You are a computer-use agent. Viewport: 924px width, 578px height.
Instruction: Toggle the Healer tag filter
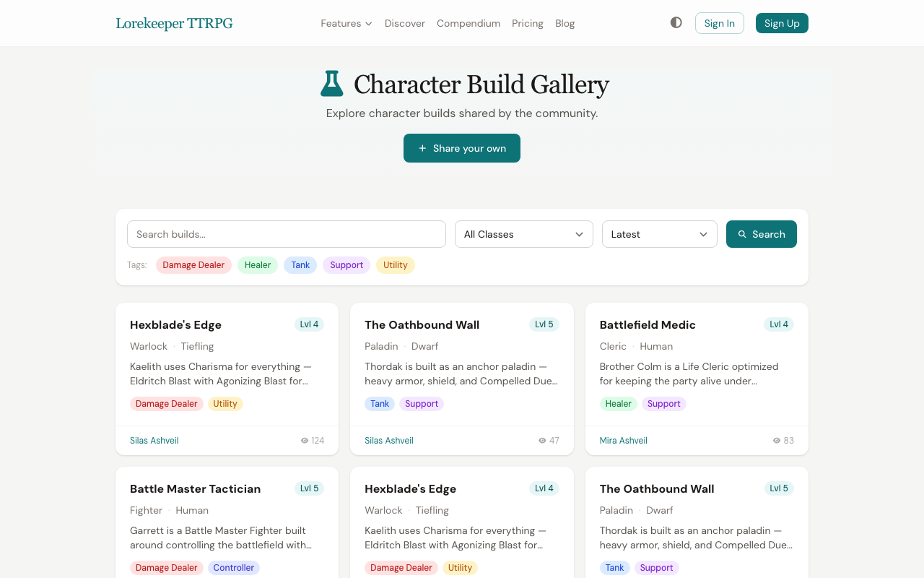(x=258, y=265)
